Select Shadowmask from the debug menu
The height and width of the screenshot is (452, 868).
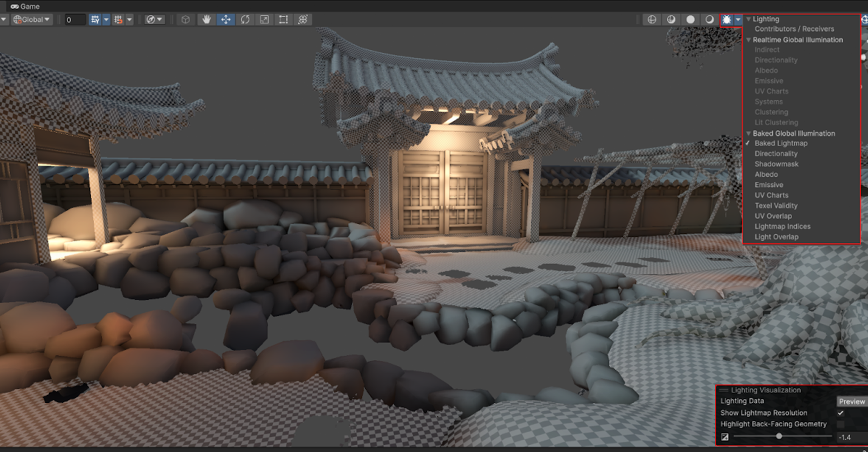coord(776,164)
